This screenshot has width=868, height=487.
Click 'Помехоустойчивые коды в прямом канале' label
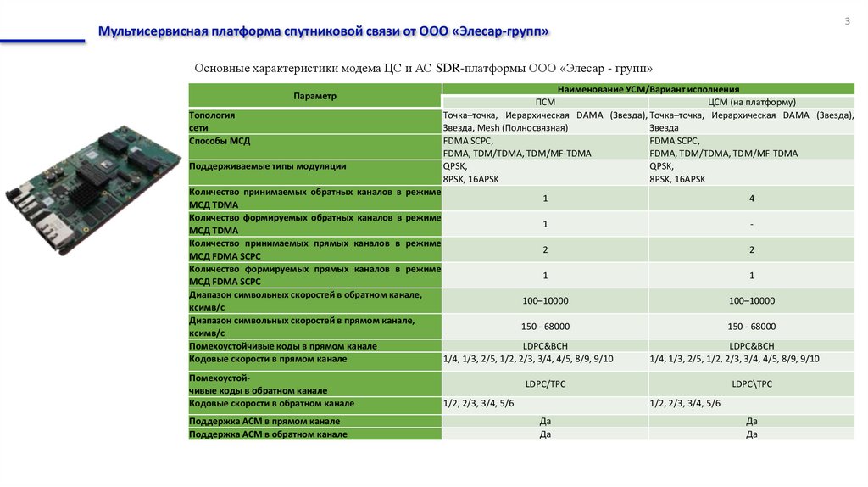click(315, 345)
